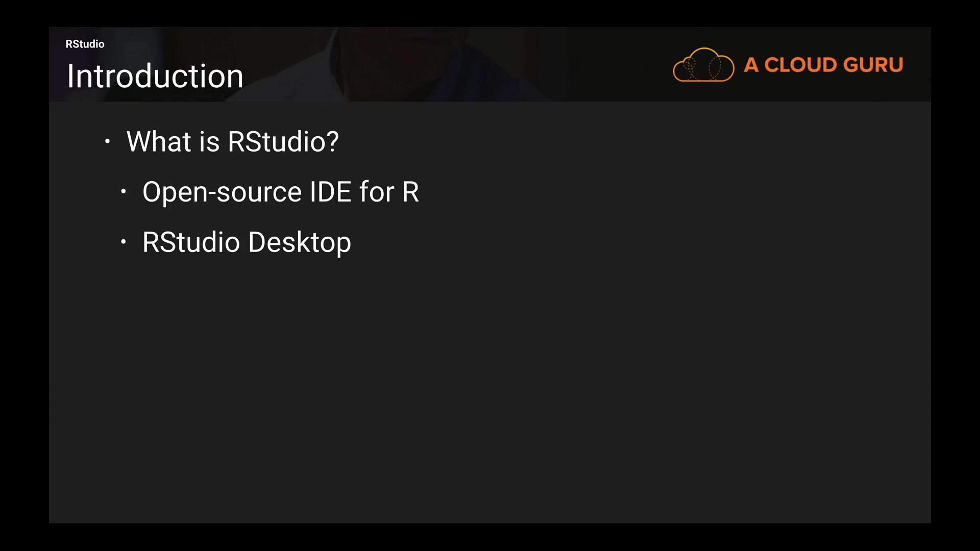Click the bullet dot before "Open-source IDE for R"
980x551 pixels.
(123, 192)
